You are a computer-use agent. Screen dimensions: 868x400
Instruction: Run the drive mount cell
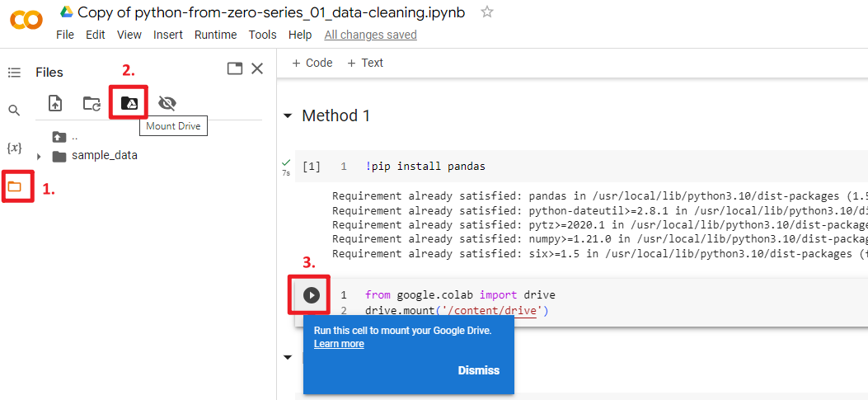tap(312, 295)
